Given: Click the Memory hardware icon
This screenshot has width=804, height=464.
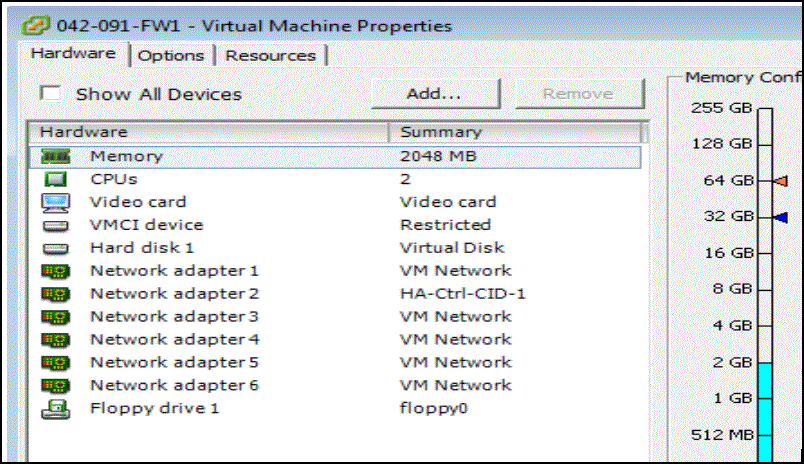Looking at the screenshot, I should point(54,156).
